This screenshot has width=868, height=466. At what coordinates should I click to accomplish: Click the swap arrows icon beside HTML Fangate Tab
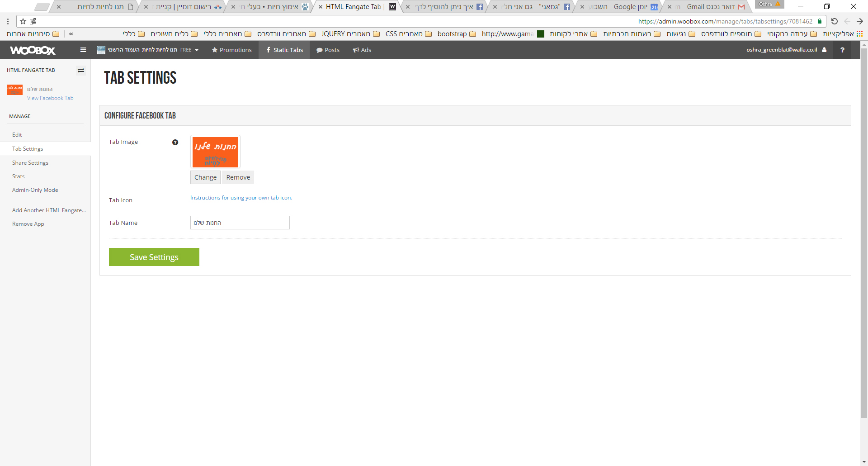(x=81, y=70)
